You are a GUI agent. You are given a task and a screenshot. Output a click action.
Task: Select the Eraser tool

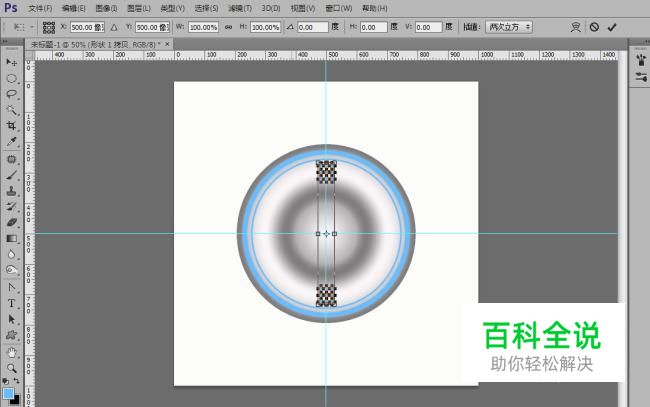pos(11,222)
